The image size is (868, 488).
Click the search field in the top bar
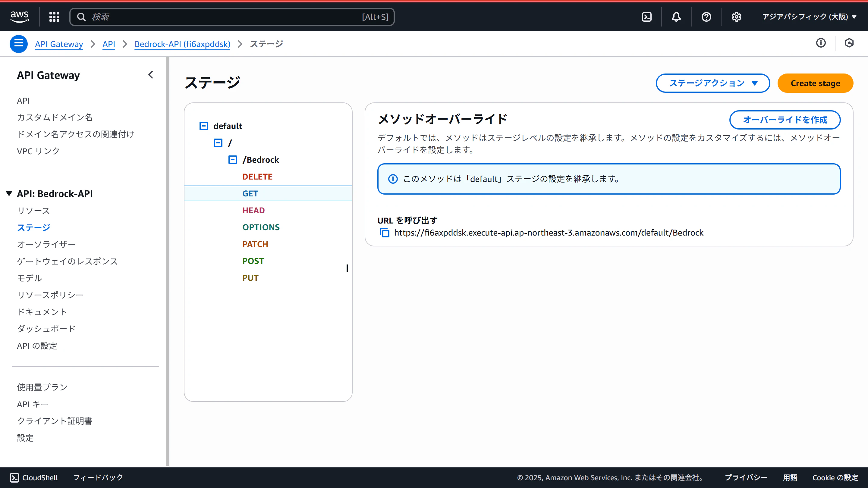pos(226,17)
